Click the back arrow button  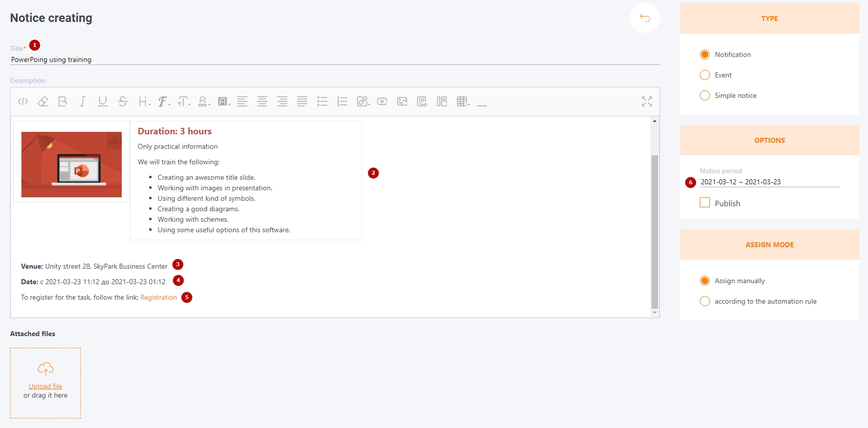click(645, 18)
